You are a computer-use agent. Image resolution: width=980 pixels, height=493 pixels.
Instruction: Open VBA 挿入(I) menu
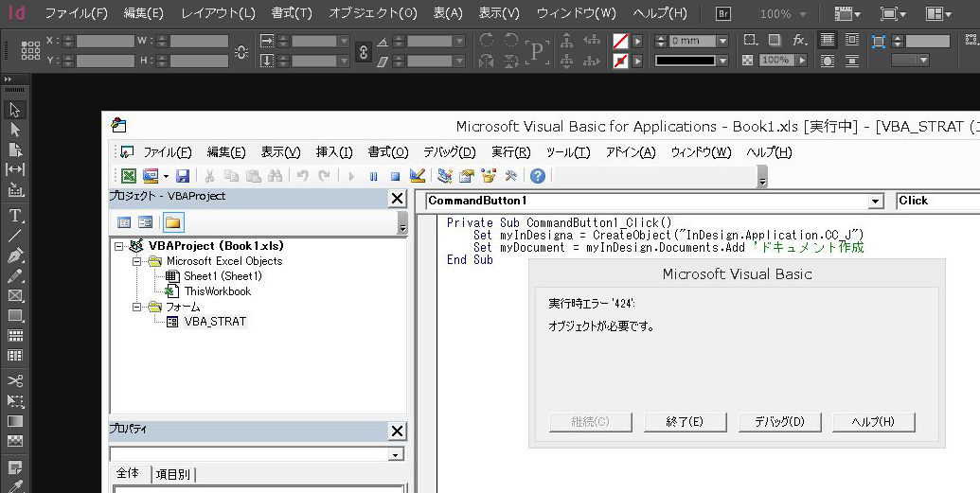(x=334, y=152)
